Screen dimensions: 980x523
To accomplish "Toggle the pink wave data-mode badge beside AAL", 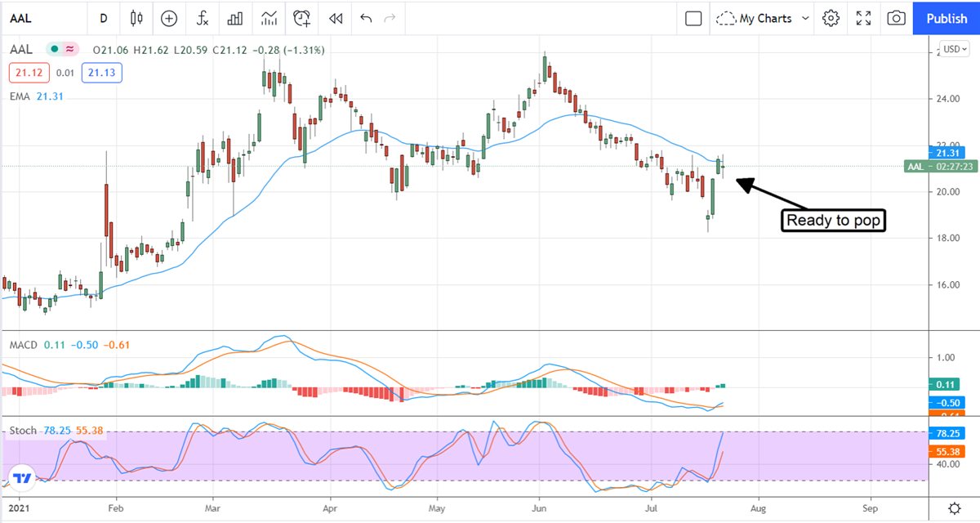I will click(70, 50).
